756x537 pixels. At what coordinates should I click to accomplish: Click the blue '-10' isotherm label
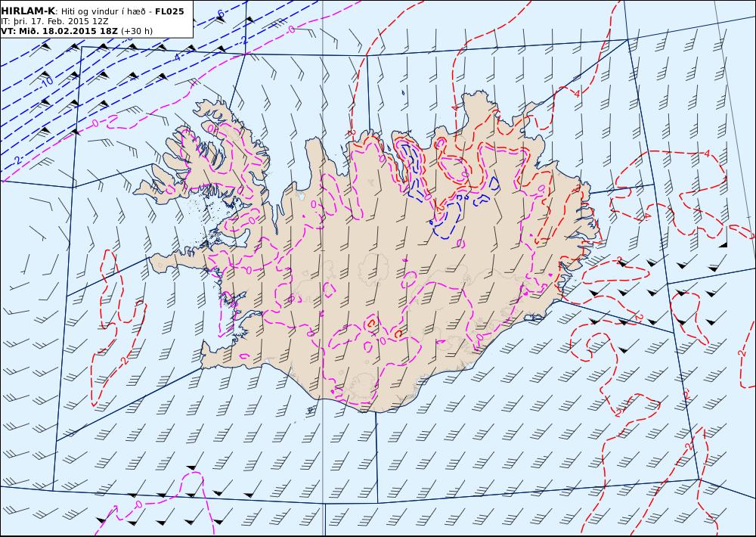47,82
